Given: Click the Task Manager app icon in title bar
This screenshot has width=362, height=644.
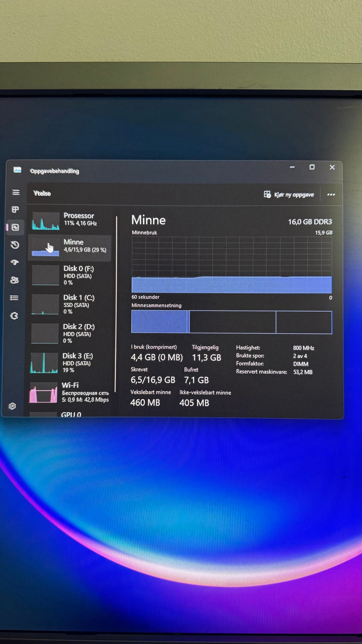Looking at the screenshot, I should point(17,170).
